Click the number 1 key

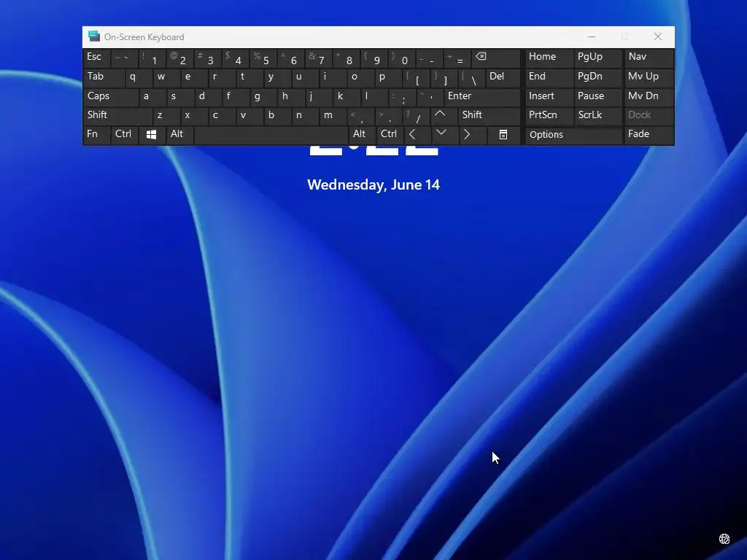[152, 58]
